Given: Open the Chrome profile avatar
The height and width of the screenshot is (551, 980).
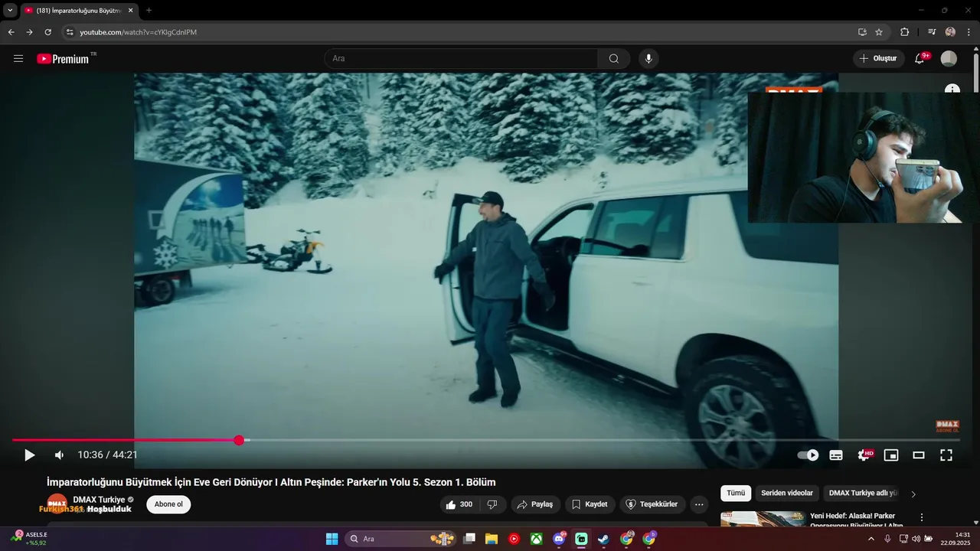Looking at the screenshot, I should pos(950,32).
